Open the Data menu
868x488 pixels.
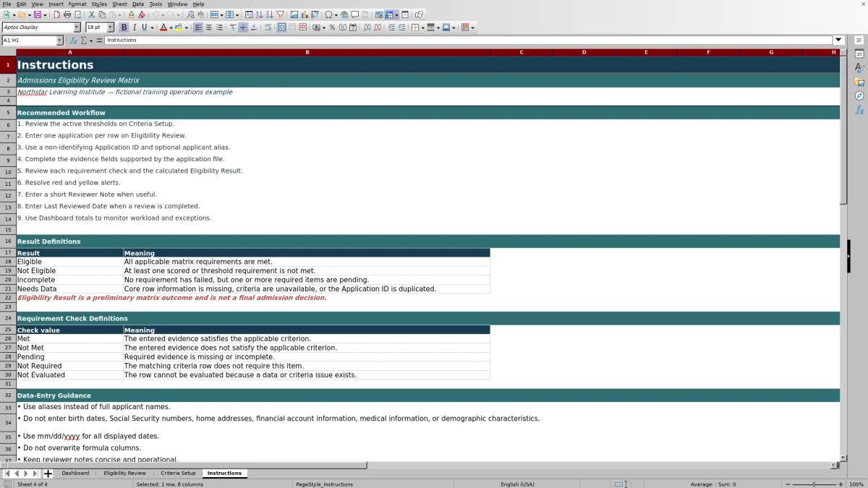(138, 4)
